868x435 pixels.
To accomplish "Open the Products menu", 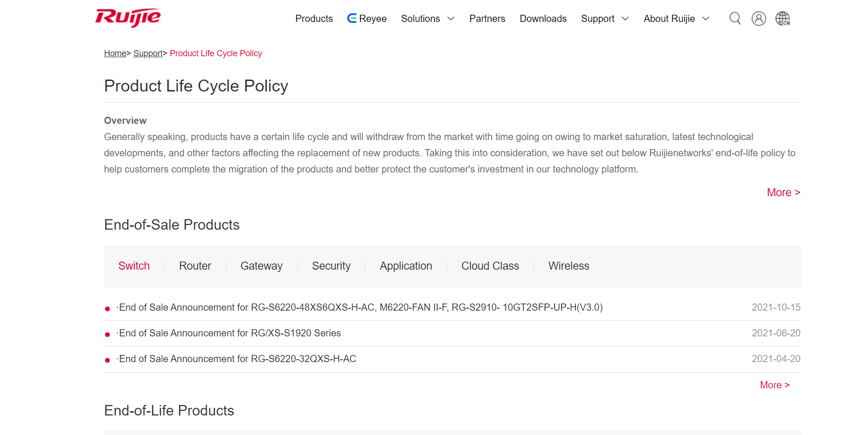I will click(x=314, y=19).
